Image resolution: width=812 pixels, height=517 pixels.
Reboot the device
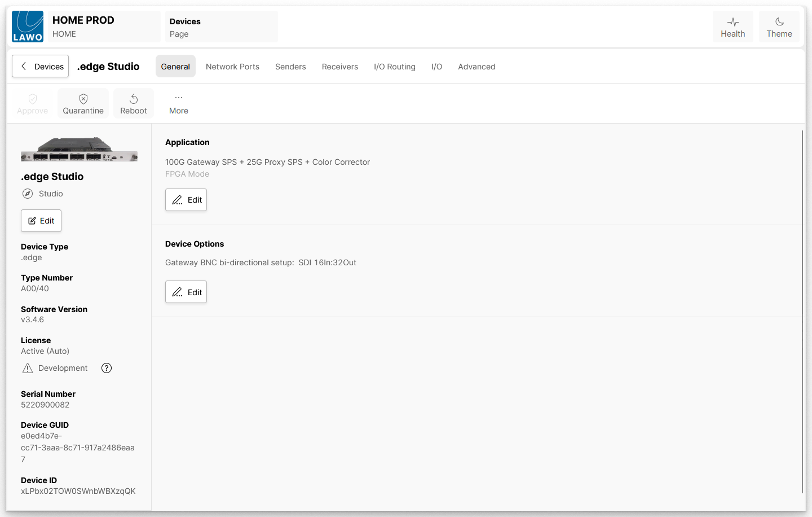point(134,103)
